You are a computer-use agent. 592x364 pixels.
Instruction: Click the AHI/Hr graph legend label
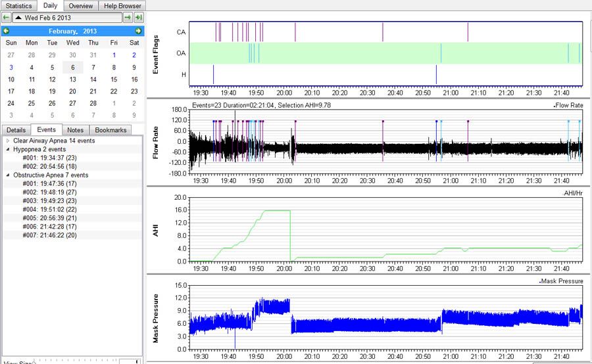tap(574, 193)
